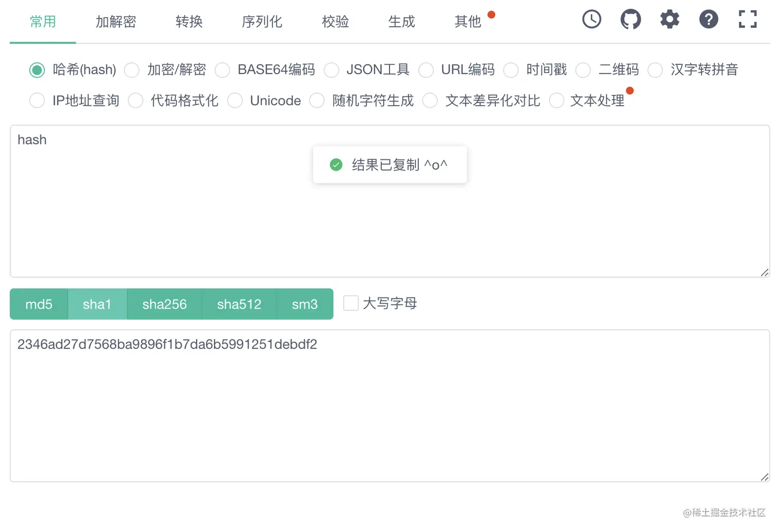
Task: Switch to the 转换 tab
Action: 189,22
